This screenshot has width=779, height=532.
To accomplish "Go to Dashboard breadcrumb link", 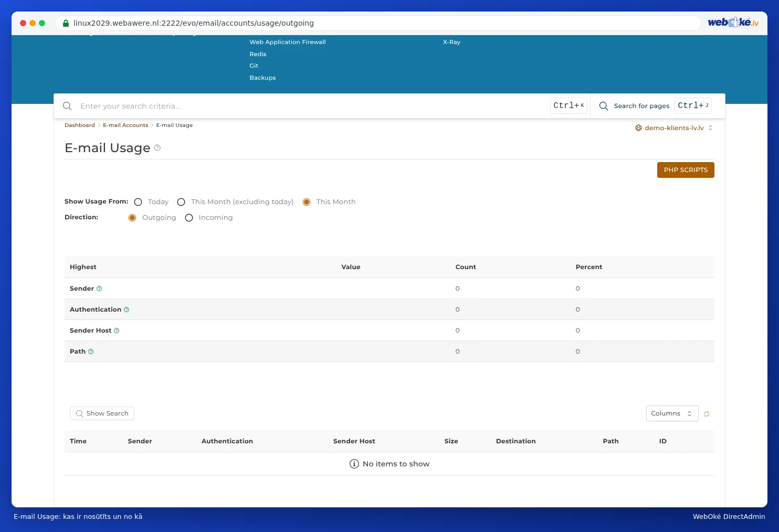I will pos(80,125).
